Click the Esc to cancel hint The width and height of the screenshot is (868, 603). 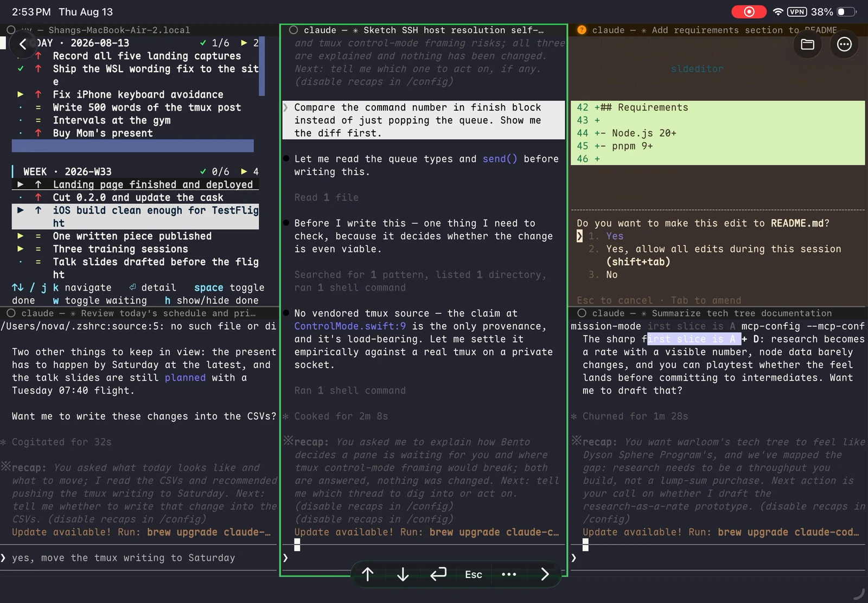(615, 300)
